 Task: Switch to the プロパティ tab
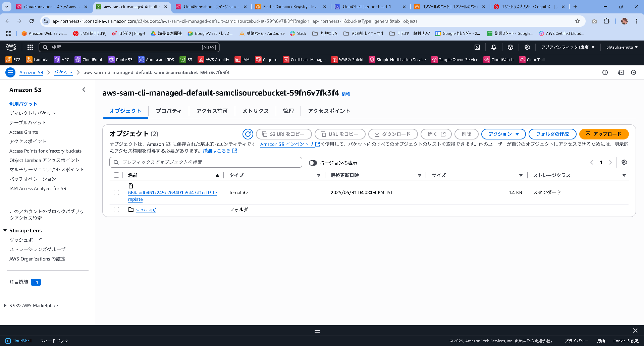click(x=169, y=111)
